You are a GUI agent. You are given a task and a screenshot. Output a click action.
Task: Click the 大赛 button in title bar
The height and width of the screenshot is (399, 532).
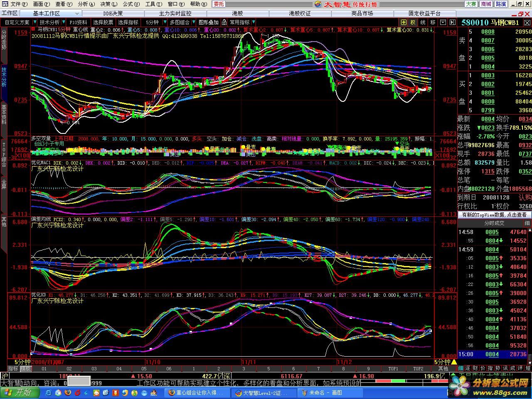coord(471,4)
